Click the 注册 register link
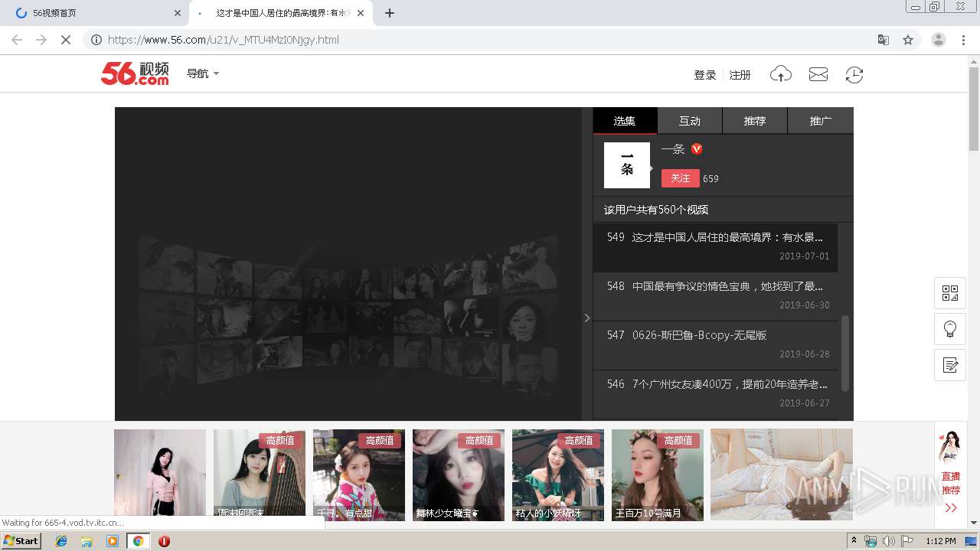This screenshot has width=980, height=551. pyautogui.click(x=740, y=75)
